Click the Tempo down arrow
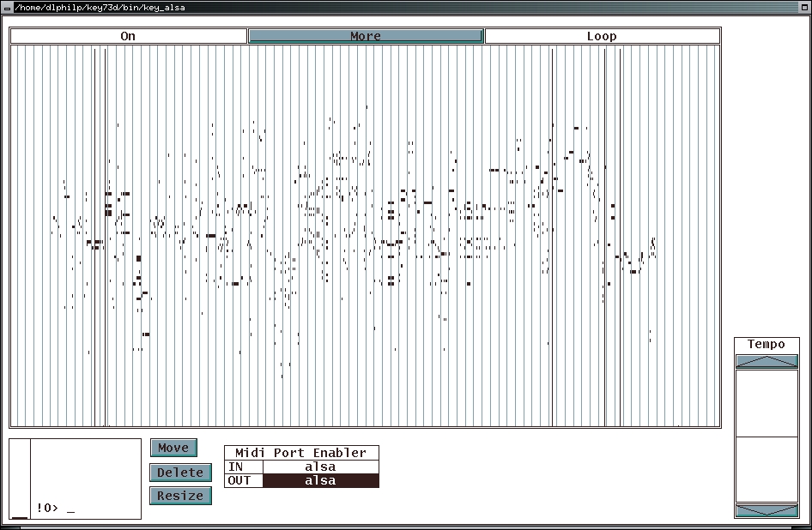The width and height of the screenshot is (812, 530). click(767, 510)
